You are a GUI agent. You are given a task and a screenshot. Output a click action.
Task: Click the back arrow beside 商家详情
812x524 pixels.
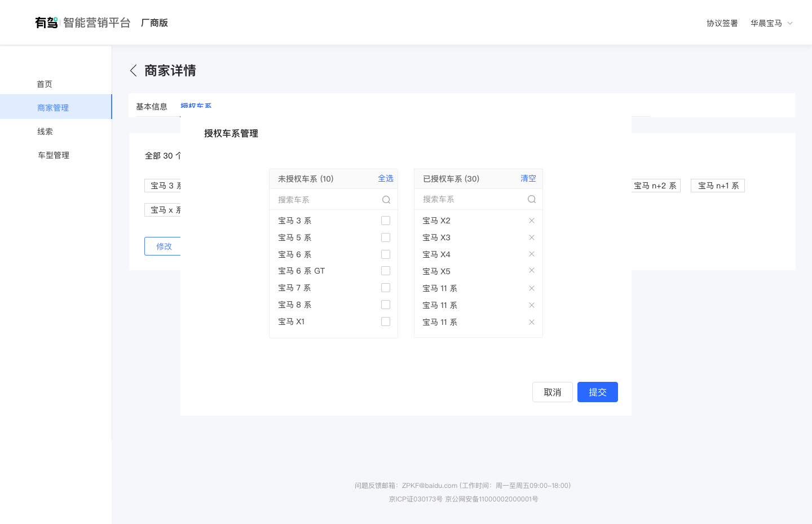click(x=134, y=71)
